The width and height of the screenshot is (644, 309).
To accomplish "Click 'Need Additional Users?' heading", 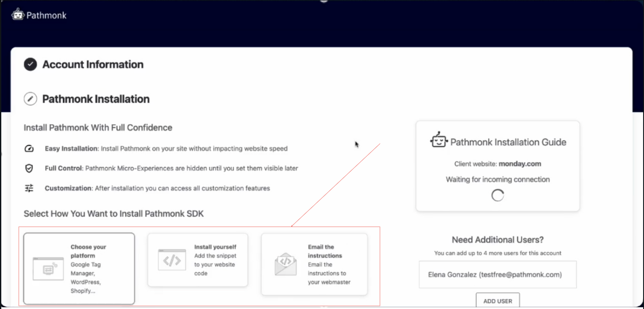I will coord(498,240).
